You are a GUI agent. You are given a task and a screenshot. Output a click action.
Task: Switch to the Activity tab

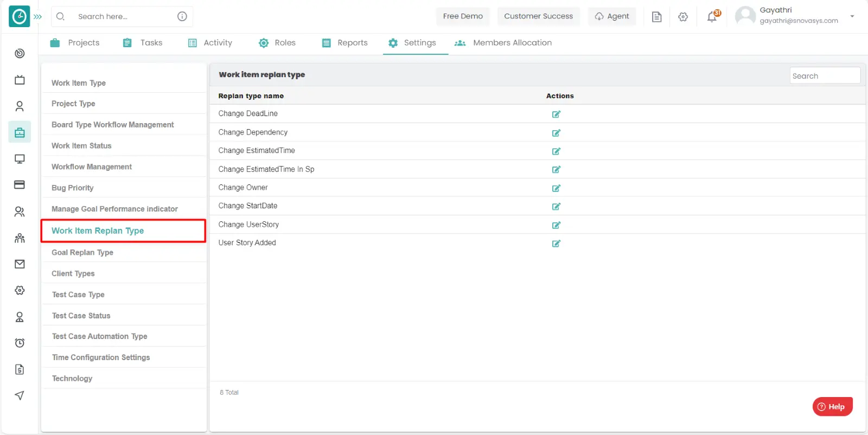210,43
